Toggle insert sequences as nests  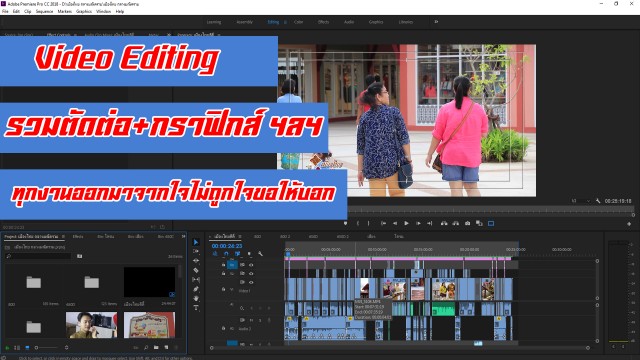215,254
